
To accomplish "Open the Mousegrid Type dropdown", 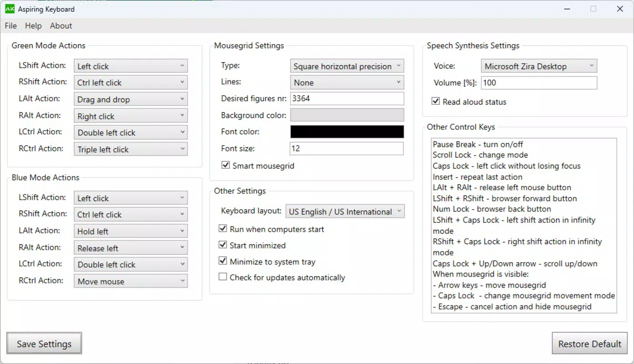I will tap(347, 66).
